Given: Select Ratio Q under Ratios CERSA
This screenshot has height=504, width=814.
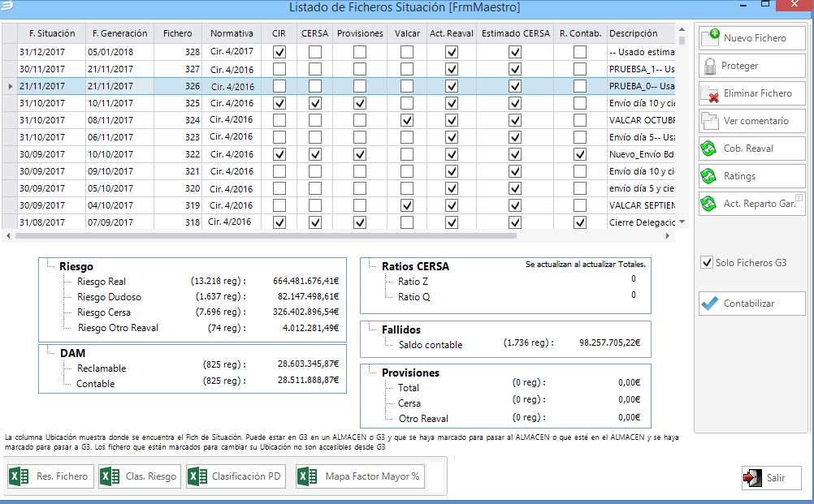Looking at the screenshot, I should pyautogui.click(x=413, y=297).
